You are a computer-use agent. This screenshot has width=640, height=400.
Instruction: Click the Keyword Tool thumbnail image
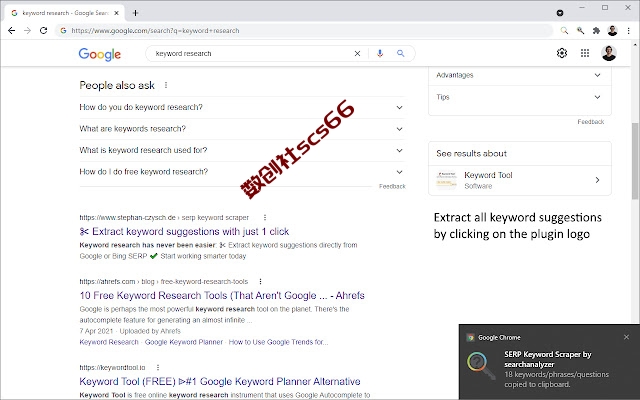click(447, 180)
